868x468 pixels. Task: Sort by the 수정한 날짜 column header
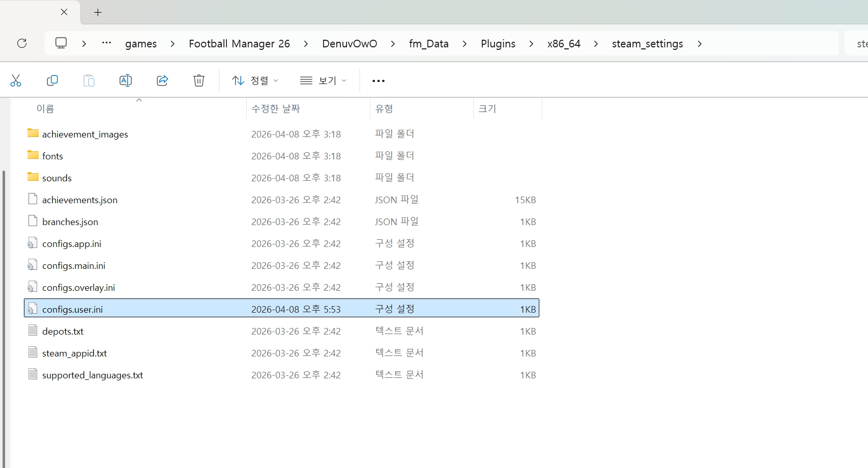[276, 108]
